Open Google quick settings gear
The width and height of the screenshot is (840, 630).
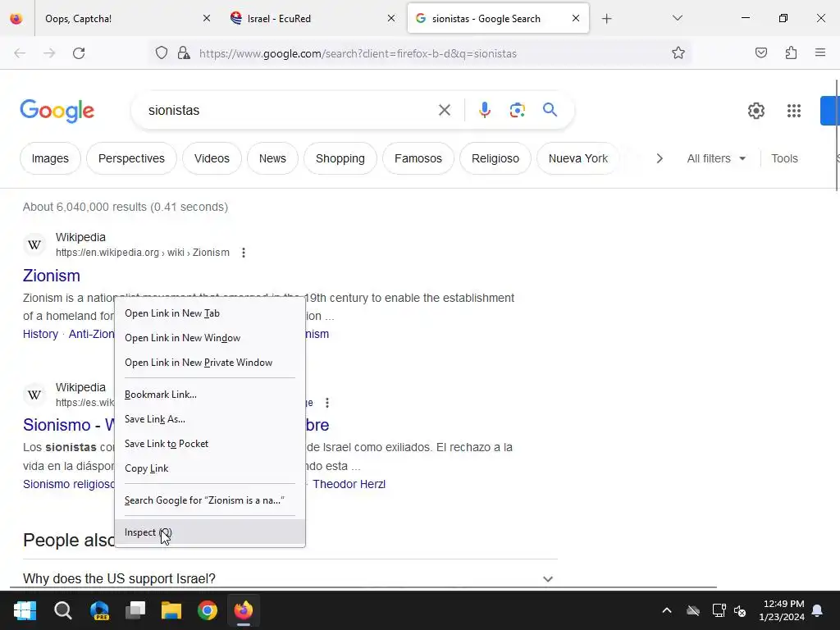pyautogui.click(x=756, y=111)
